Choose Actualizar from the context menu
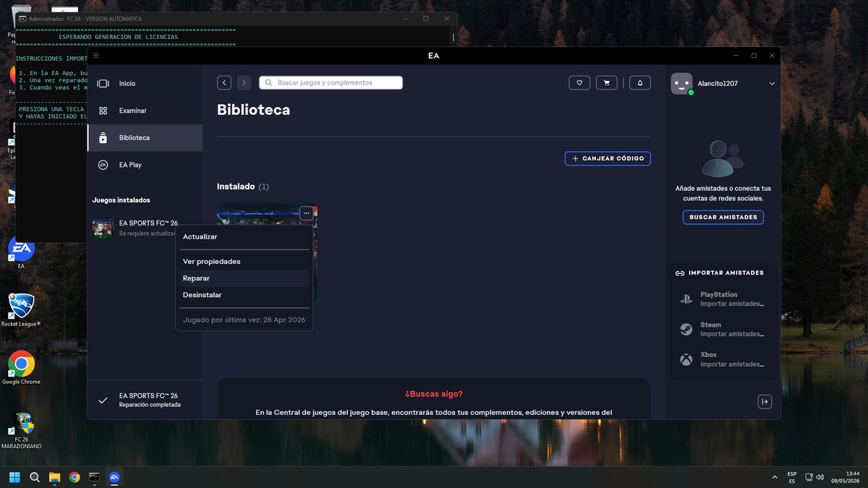Screen dimensions: 868x488 coord(244,236)
